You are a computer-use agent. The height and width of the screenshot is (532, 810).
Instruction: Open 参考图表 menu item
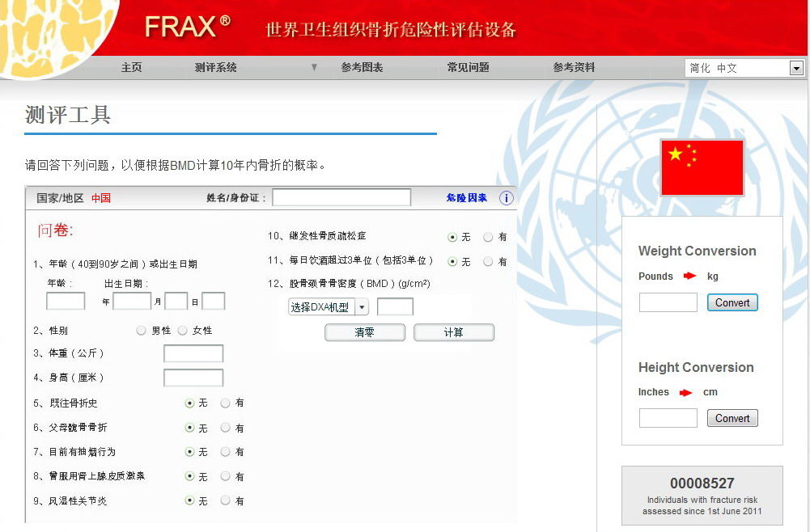click(x=362, y=67)
